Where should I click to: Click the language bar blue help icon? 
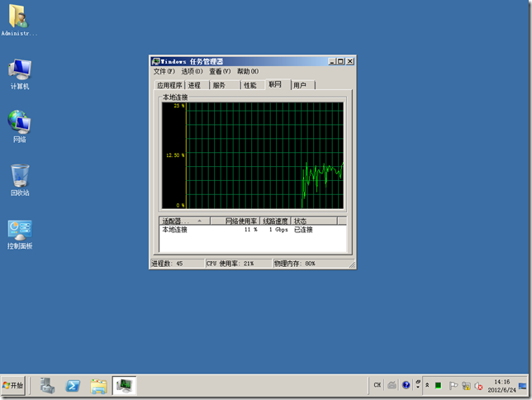[406, 385]
